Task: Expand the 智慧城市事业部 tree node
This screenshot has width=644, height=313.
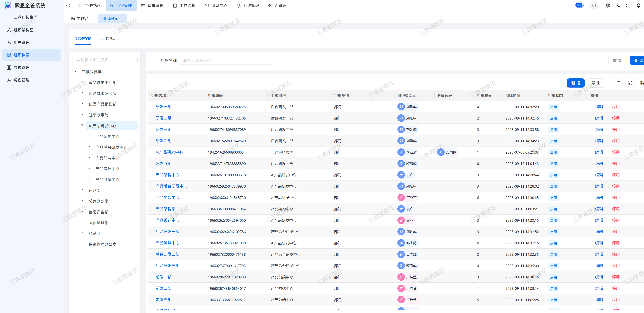Action: tap(82, 82)
